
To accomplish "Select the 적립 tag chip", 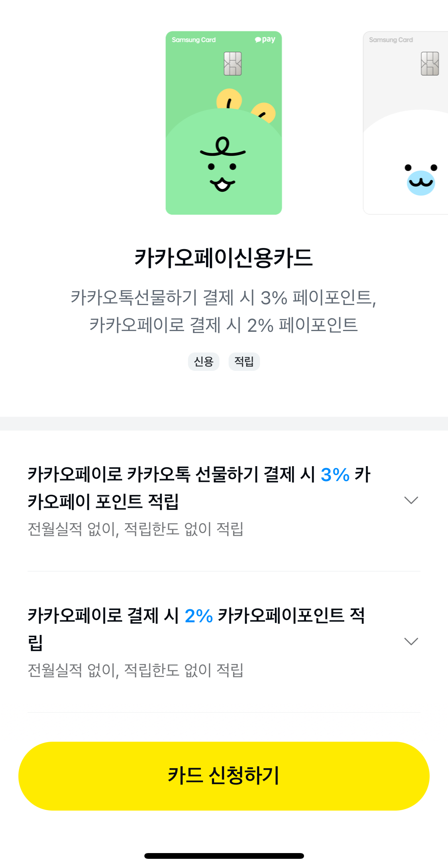I will point(244,361).
